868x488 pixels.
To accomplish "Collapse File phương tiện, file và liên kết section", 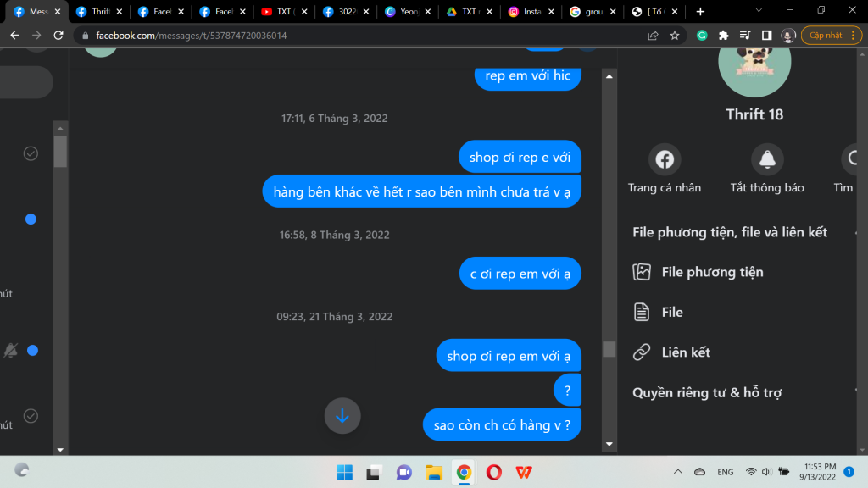I will [858, 232].
